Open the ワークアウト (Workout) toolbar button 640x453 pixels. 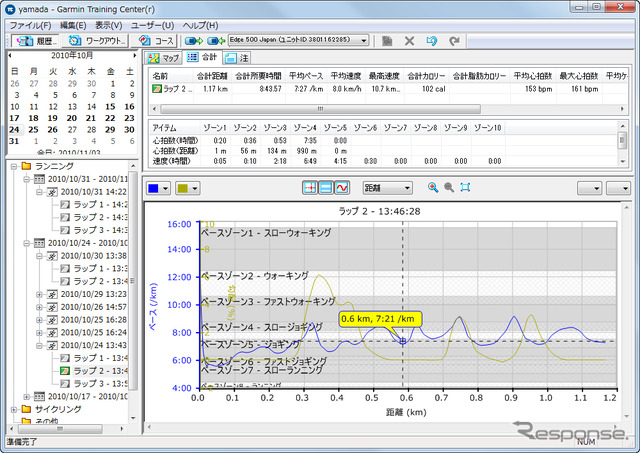click(96, 41)
